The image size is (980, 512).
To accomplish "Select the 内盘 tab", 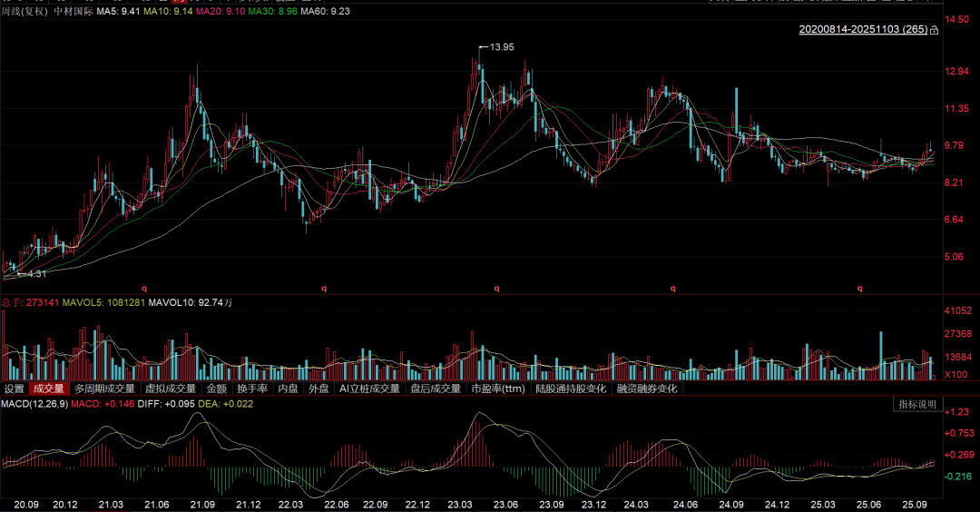I will click(x=289, y=389).
